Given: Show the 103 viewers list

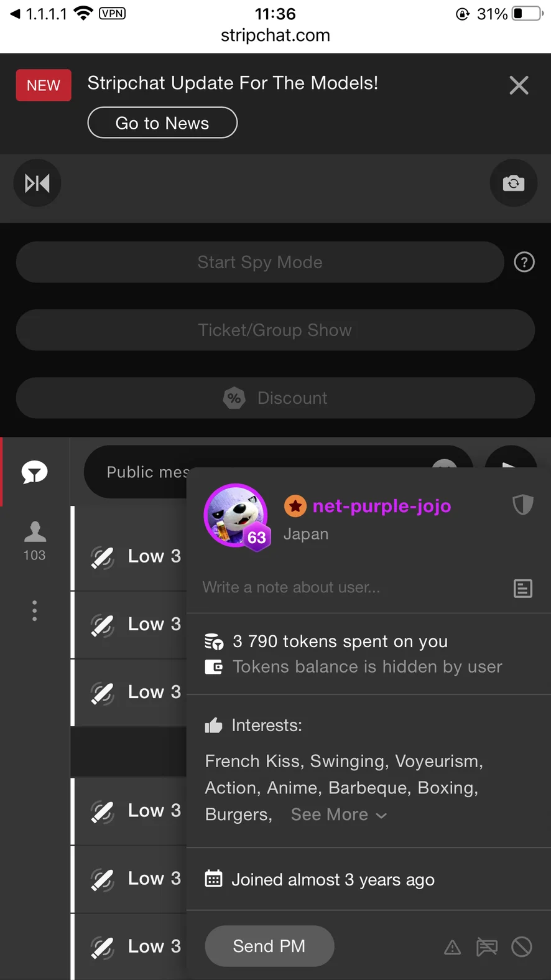Looking at the screenshot, I should pyautogui.click(x=35, y=540).
